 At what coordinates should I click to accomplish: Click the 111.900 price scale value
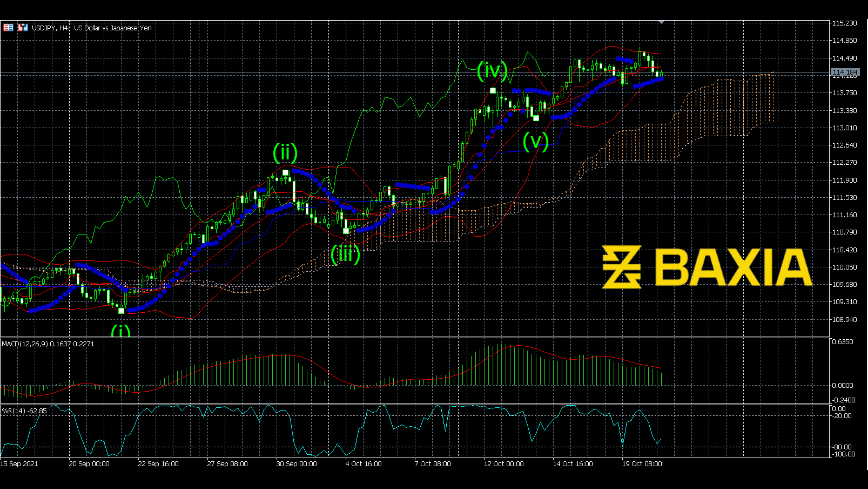pos(844,180)
